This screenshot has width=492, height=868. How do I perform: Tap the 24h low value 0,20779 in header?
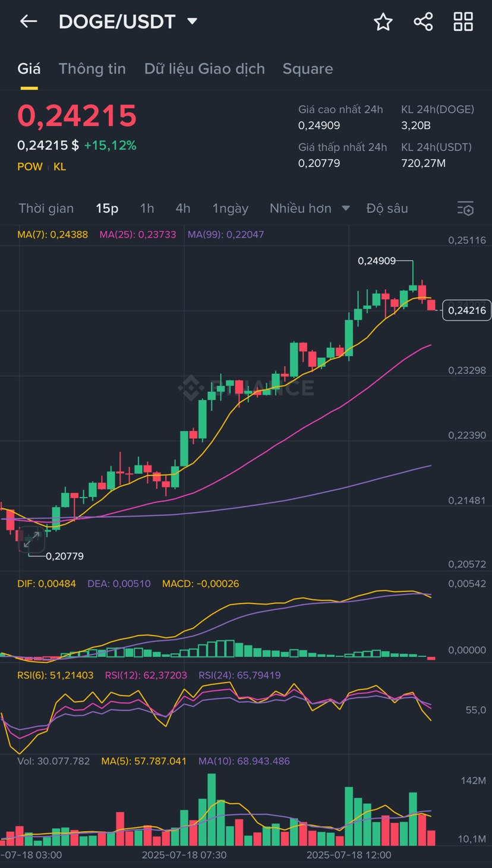(319, 163)
